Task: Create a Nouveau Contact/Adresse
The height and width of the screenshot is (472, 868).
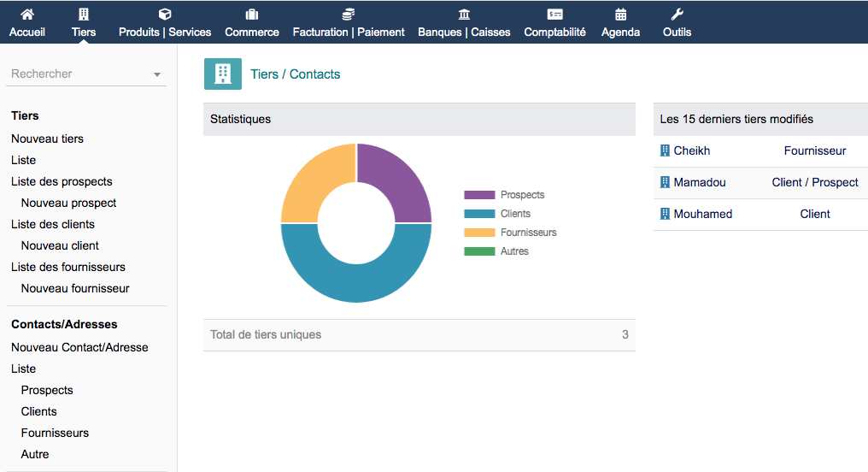Action: pos(79,347)
